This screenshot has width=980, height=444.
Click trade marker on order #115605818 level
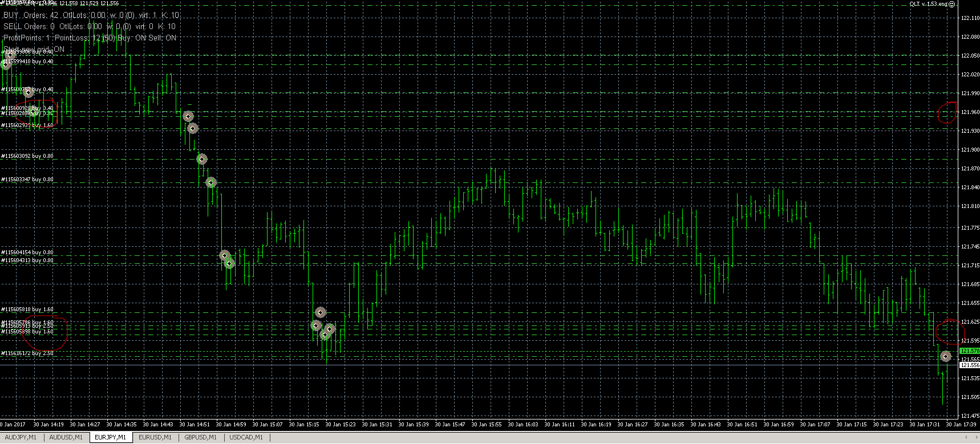tap(321, 312)
